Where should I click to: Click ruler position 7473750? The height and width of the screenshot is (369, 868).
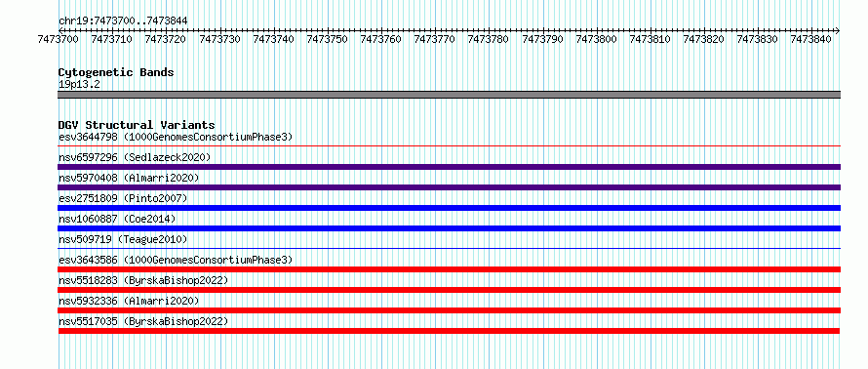pos(327,39)
